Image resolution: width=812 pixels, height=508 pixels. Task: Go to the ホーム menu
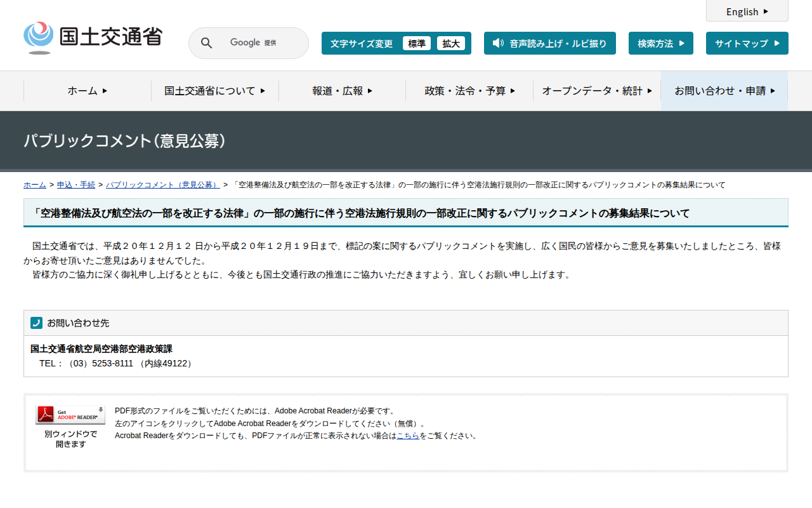pos(88,91)
